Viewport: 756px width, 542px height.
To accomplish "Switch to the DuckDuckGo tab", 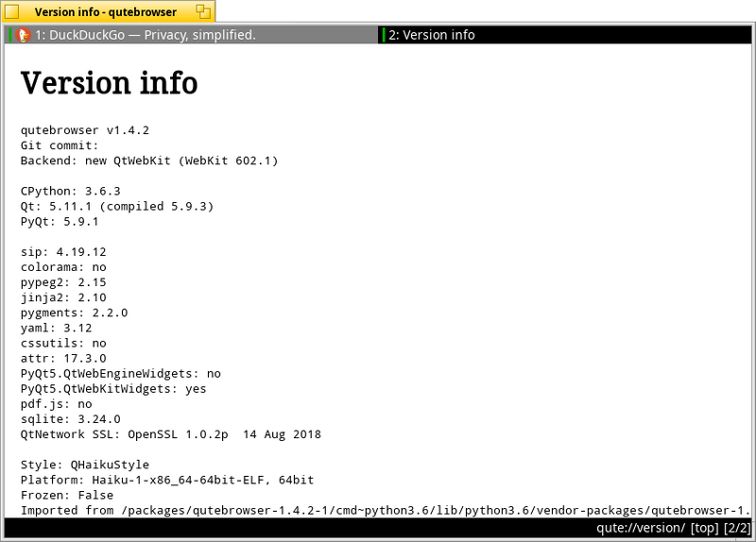I will pos(191,35).
